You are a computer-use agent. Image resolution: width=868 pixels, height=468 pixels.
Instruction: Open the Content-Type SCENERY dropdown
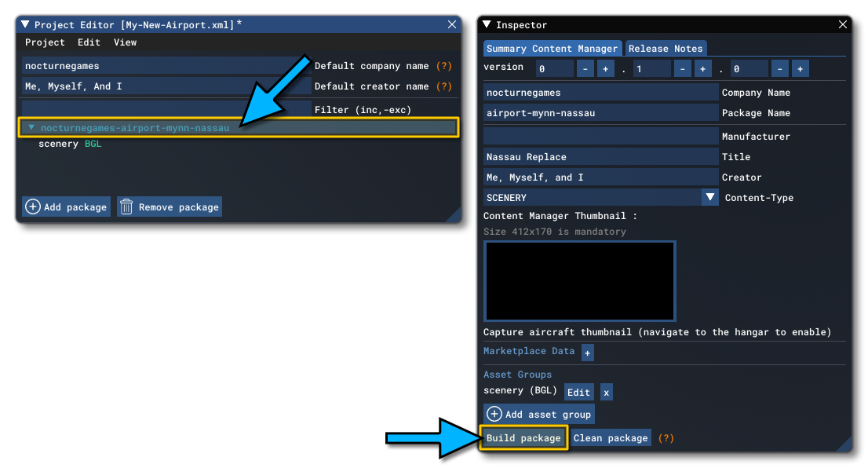(709, 198)
